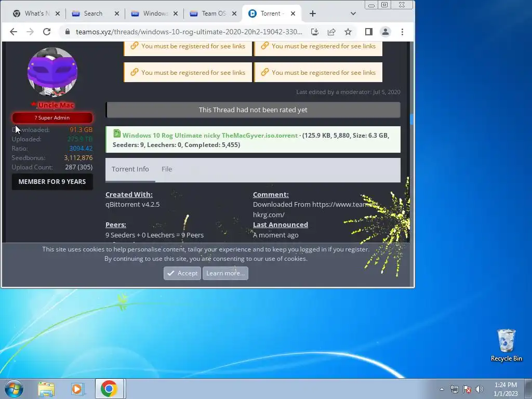Close the Team OS tab
This screenshot has width=532, height=399.
pos(234,14)
